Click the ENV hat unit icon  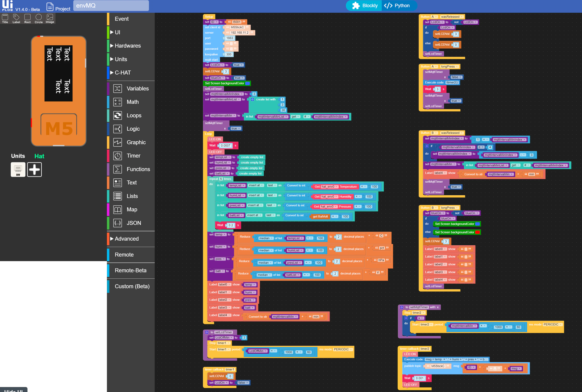[18, 170]
